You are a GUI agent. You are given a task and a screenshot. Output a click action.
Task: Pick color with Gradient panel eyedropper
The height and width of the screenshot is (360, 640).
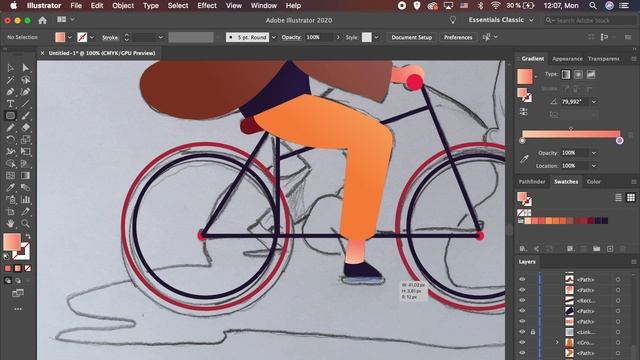[524, 158]
